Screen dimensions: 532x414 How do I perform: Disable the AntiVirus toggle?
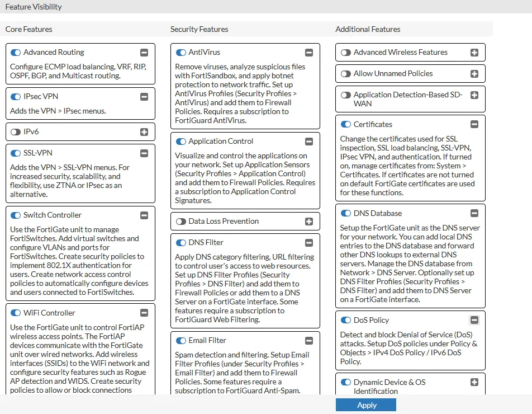pos(181,53)
